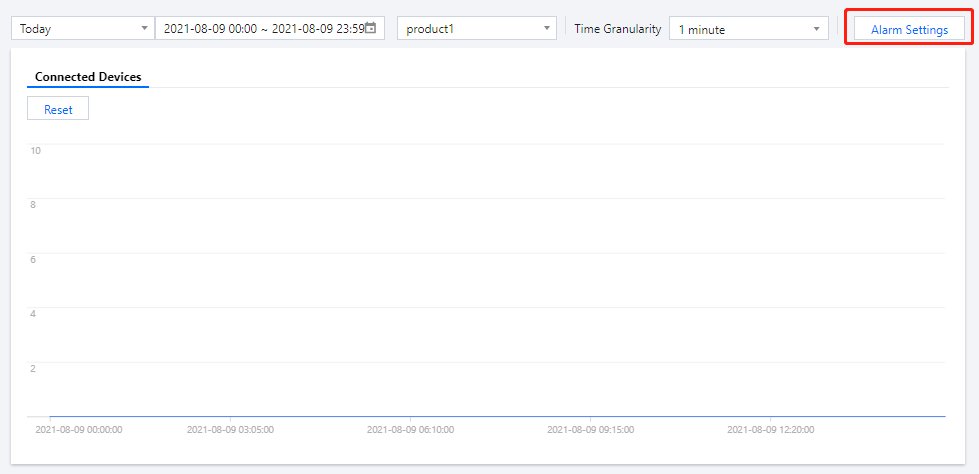Click the arrow icon on product1 selector
Screen dimensions: 979x474
coord(547,28)
